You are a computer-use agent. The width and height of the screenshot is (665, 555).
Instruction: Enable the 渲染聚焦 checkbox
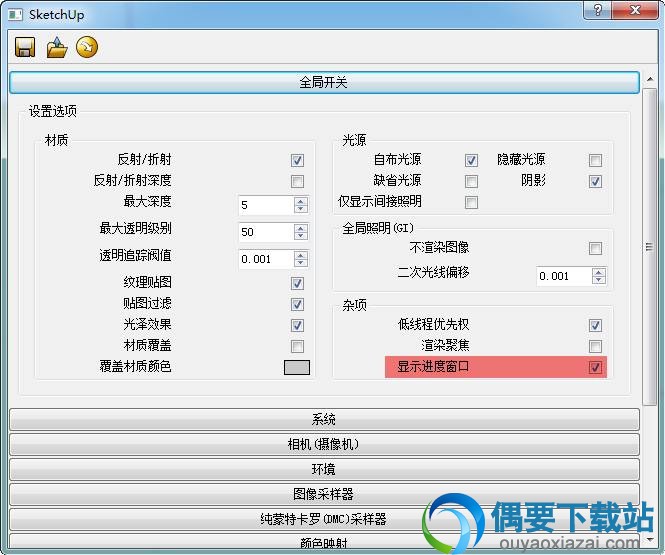coord(595,346)
